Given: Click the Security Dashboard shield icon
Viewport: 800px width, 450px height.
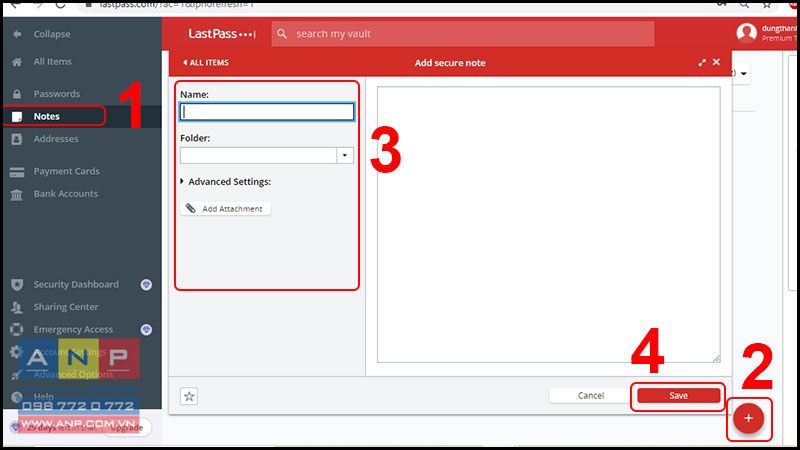Looking at the screenshot, I should point(17,285).
